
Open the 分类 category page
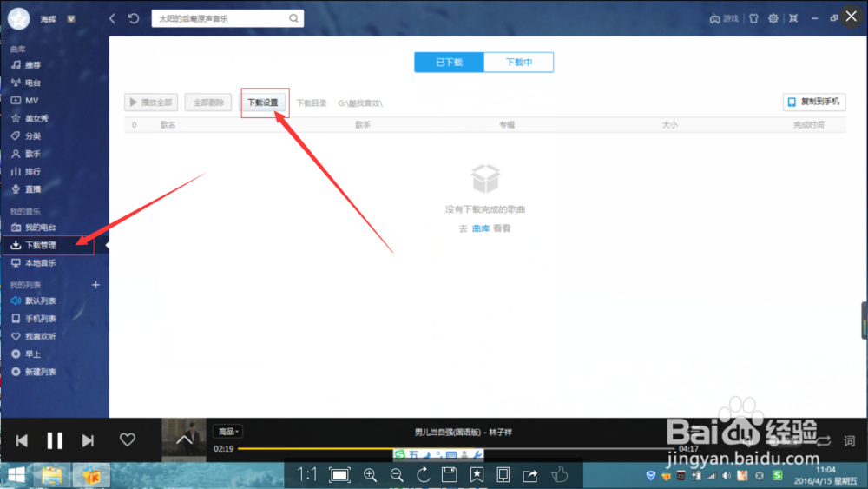pyautogui.click(x=26, y=135)
